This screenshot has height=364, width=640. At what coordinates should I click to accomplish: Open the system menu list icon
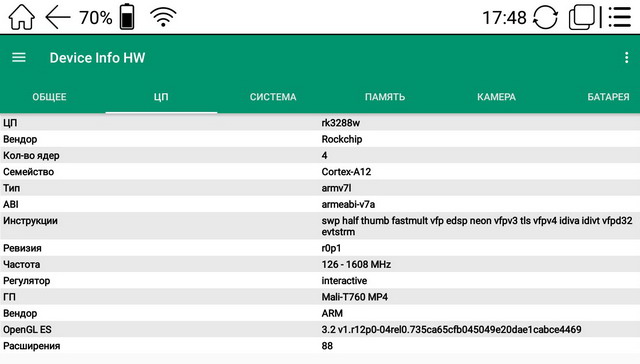[x=620, y=17]
